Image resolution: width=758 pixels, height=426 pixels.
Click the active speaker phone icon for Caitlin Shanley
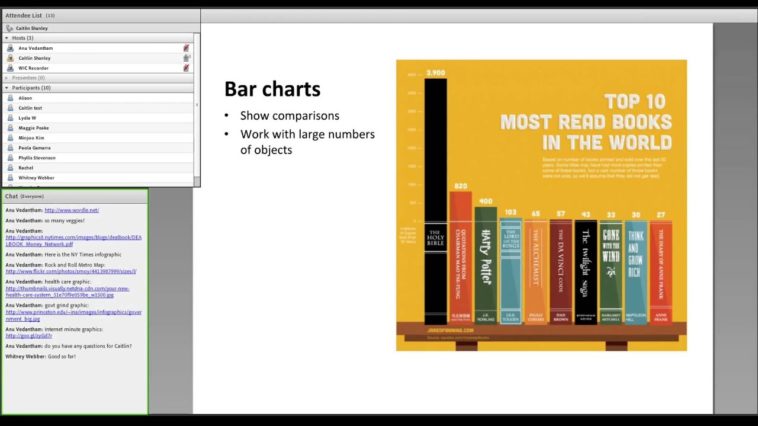(x=10, y=28)
